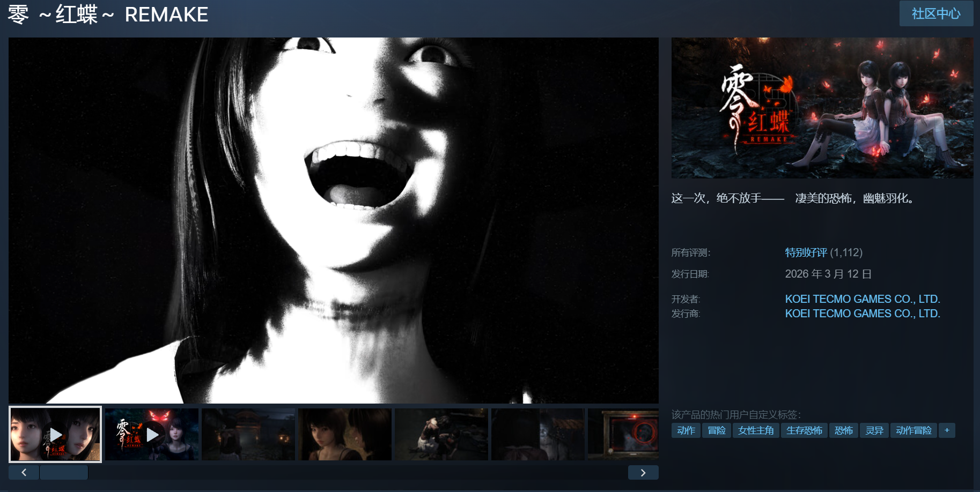Open publisher KOEI TECMO GAMES link
Viewport: 980px width, 492px height.
pos(862,314)
